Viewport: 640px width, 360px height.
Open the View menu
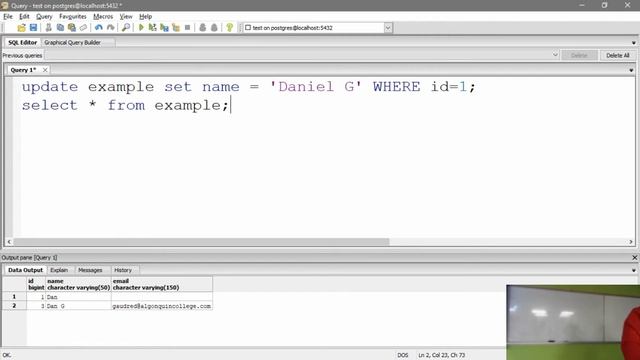(x=126, y=16)
